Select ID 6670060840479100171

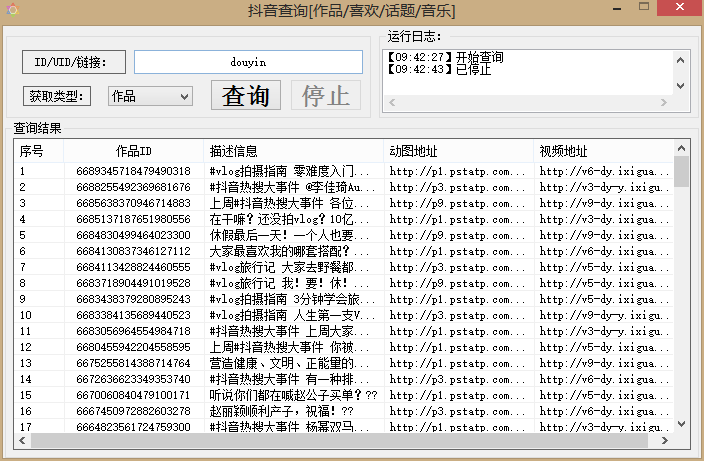(133, 395)
